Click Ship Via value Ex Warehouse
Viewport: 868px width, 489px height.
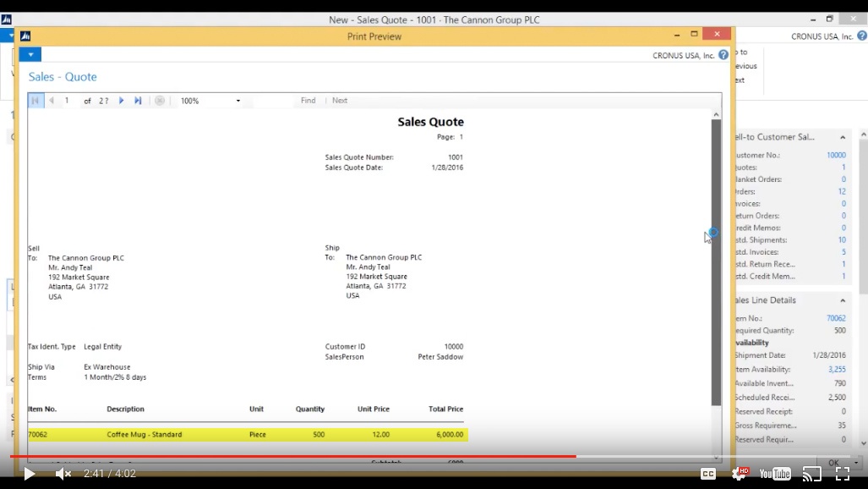coord(106,367)
